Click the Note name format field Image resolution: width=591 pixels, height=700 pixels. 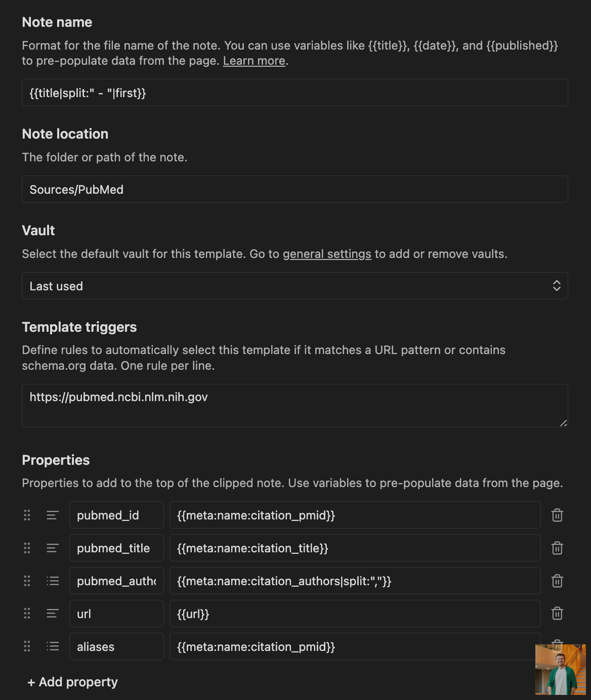click(x=294, y=93)
